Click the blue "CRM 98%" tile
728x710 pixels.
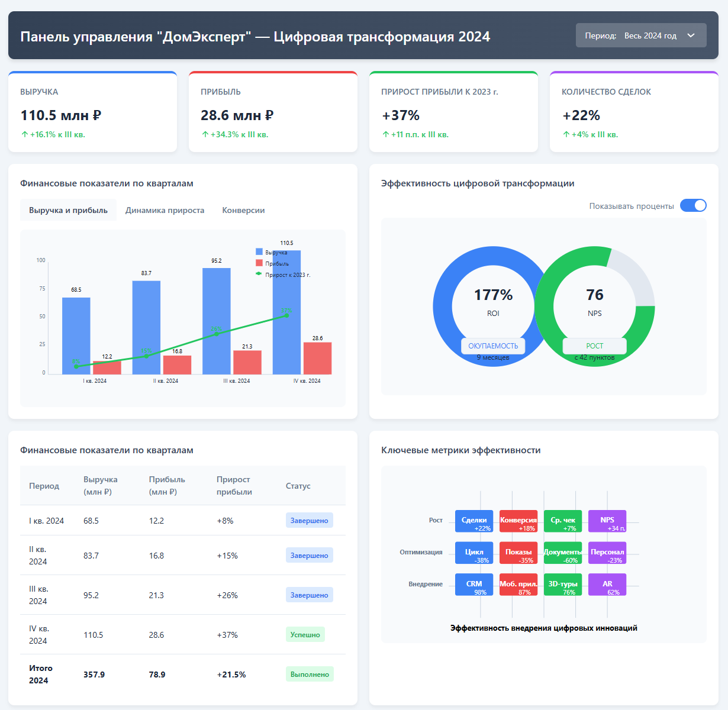(x=474, y=585)
